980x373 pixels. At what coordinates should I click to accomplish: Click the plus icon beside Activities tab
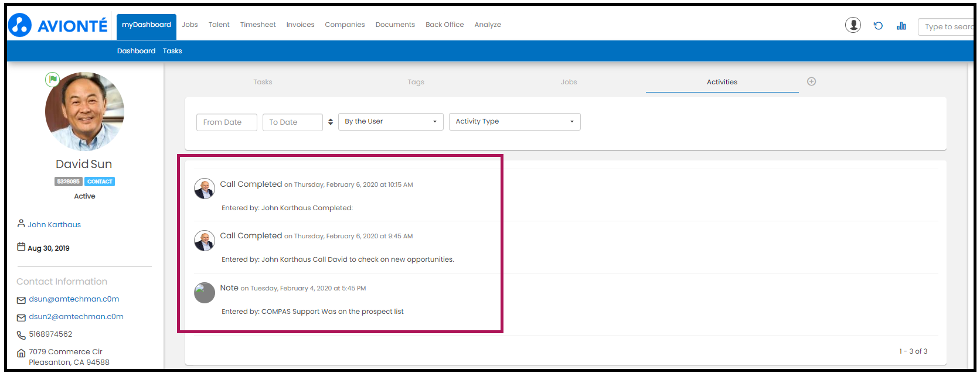tap(811, 81)
